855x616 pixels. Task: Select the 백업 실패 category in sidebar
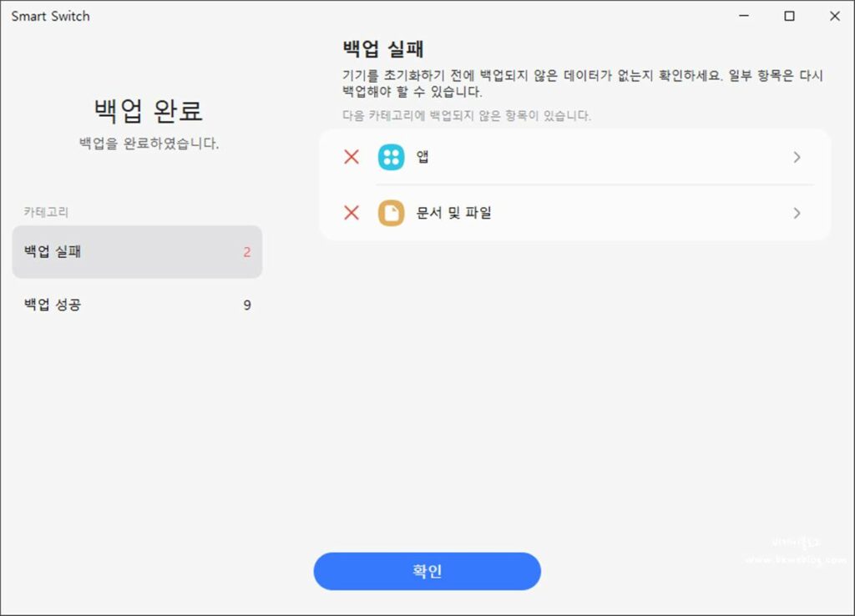pyautogui.click(x=137, y=251)
